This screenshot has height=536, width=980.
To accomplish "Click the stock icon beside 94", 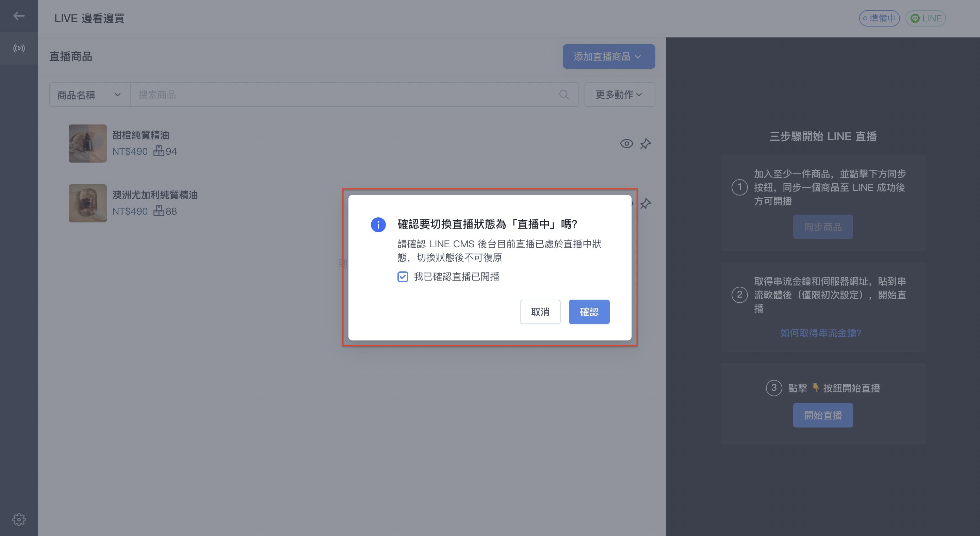I will click(159, 151).
